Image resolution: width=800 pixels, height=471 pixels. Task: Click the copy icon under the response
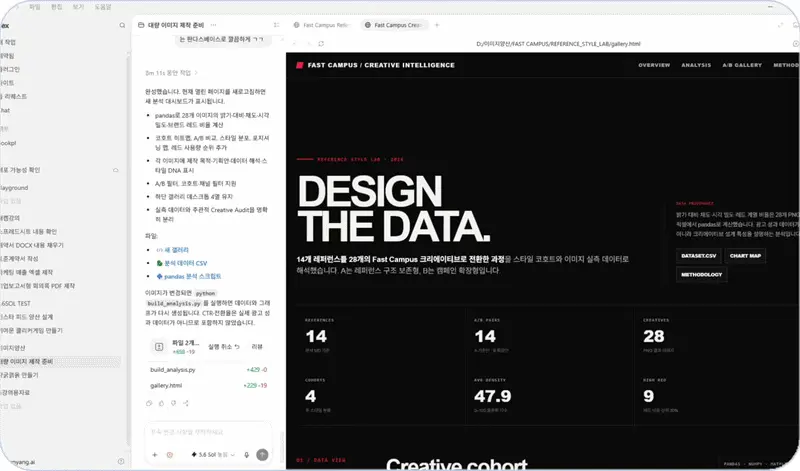[x=149, y=403]
